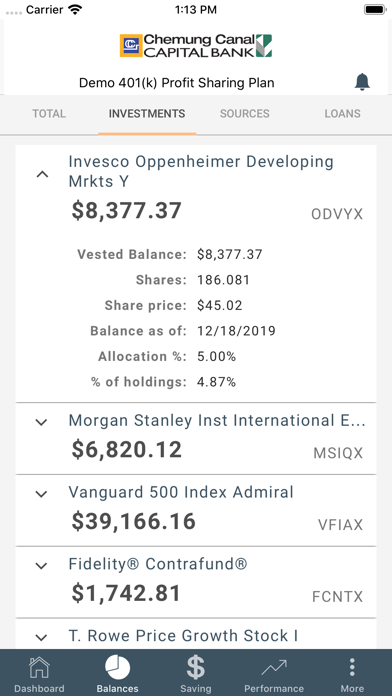392x696 pixels.
Task: Tap the Chemung Canal Capital Bank logo
Action: pos(196,45)
